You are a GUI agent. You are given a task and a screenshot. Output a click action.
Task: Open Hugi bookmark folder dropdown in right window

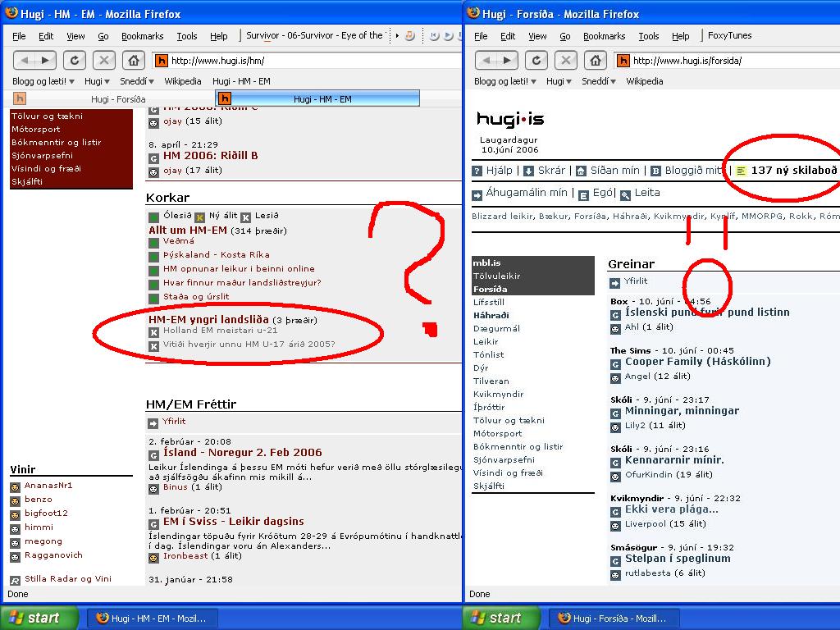pyautogui.click(x=559, y=81)
